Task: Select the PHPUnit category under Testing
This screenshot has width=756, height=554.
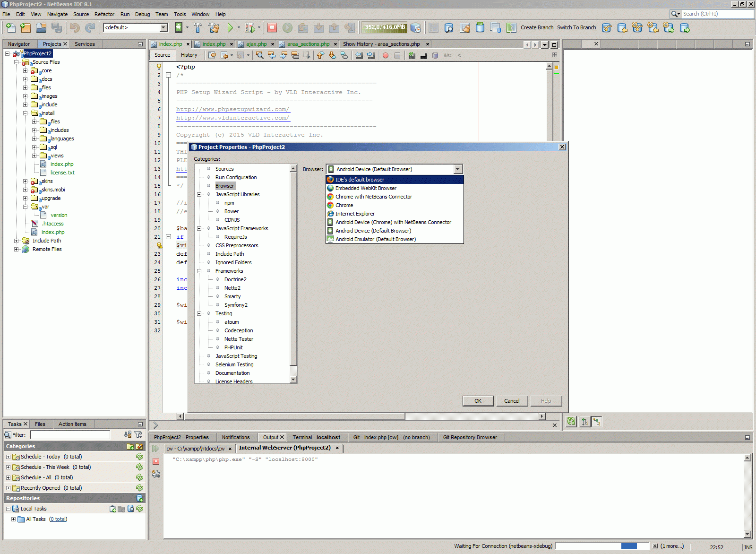Action: click(x=233, y=347)
